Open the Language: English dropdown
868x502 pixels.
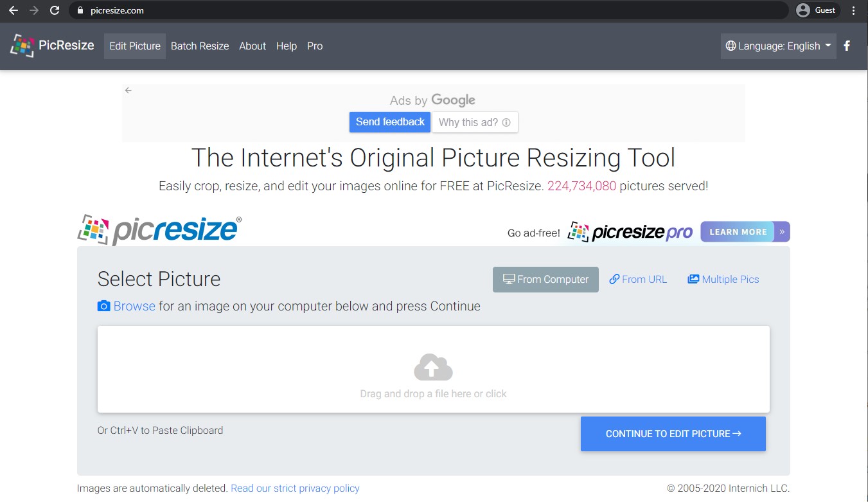pos(778,46)
